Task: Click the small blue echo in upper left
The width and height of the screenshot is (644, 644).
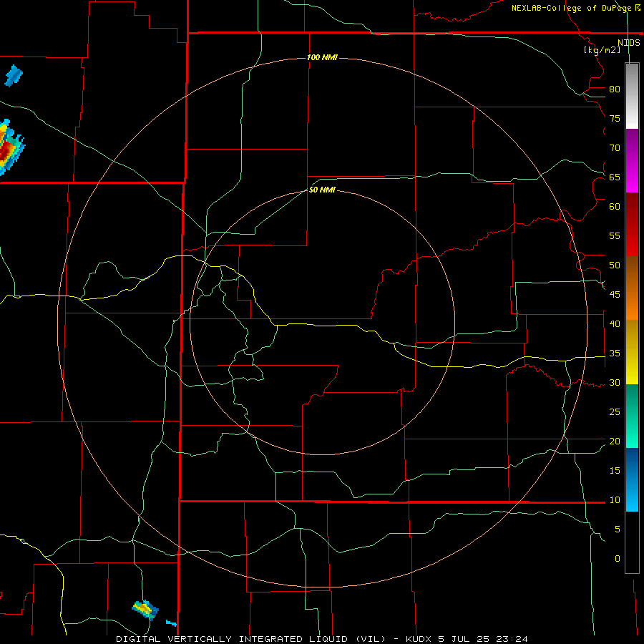Action: click(14, 76)
